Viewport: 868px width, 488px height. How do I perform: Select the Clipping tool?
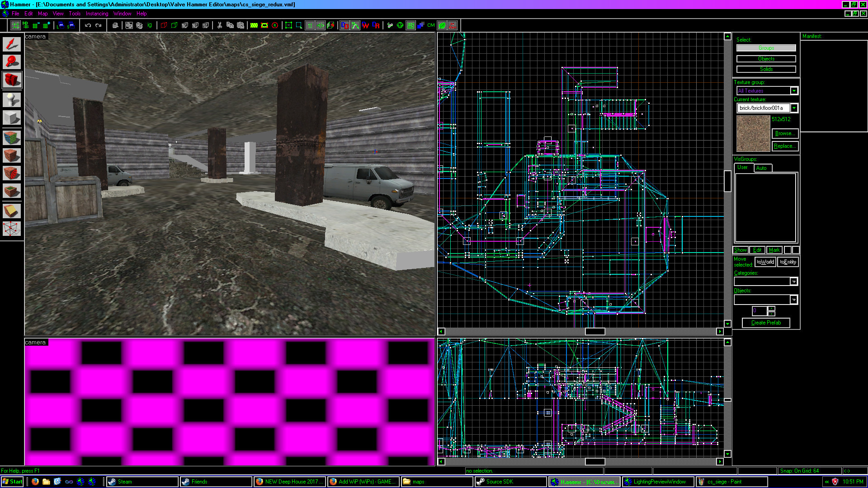click(x=12, y=211)
